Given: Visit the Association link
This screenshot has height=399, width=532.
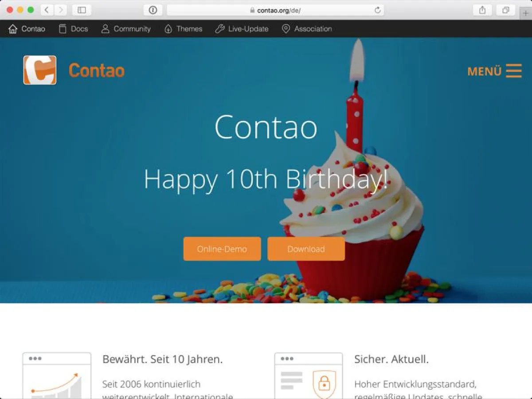Looking at the screenshot, I should [x=307, y=29].
